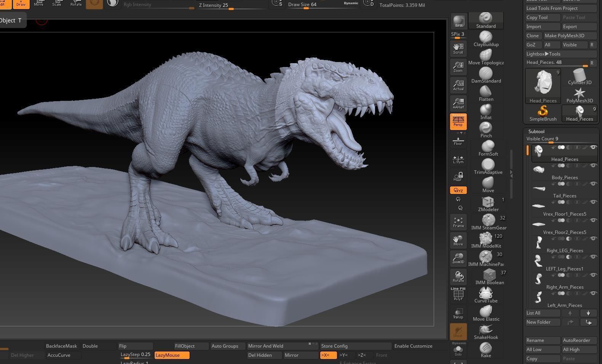Click the Frame mesh icon
This screenshot has width=602, height=364.
coord(458,222)
